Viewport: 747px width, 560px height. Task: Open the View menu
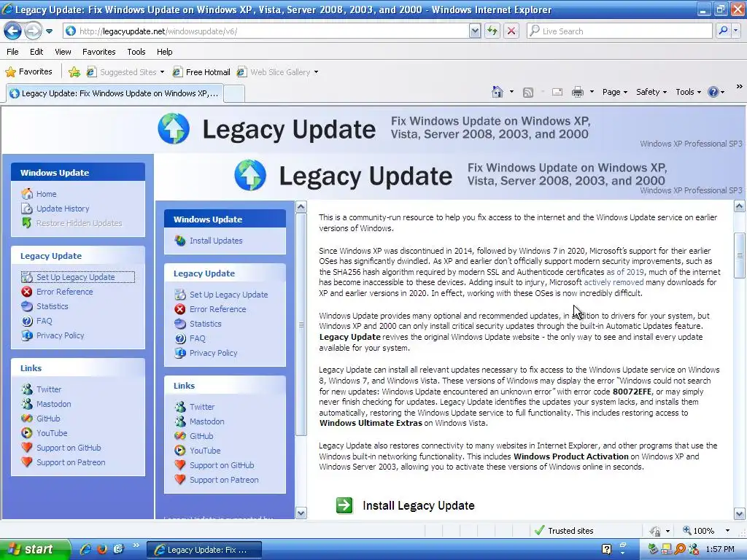coord(63,52)
